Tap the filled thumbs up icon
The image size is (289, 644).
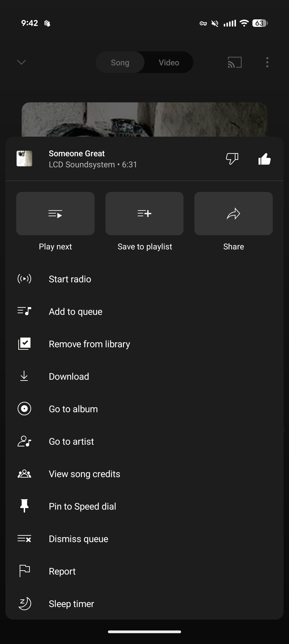264,159
